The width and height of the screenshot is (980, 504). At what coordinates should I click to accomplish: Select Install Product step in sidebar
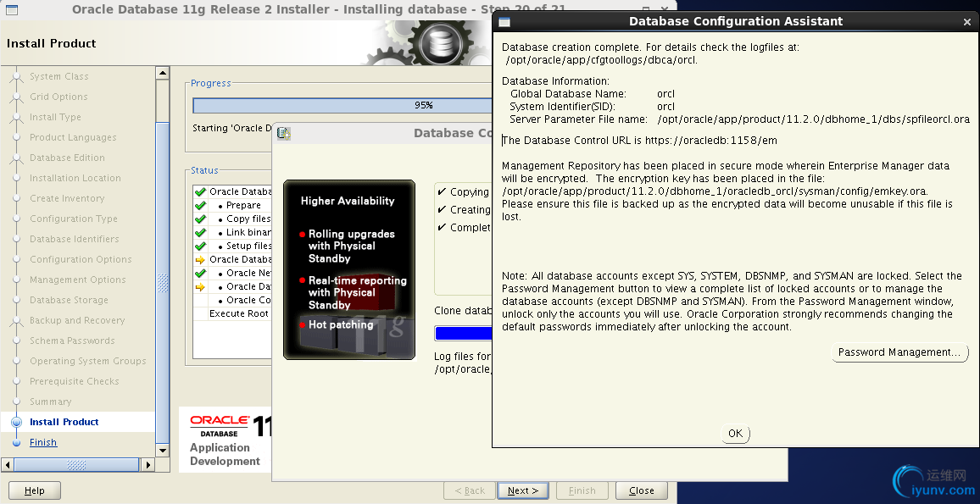tap(64, 422)
